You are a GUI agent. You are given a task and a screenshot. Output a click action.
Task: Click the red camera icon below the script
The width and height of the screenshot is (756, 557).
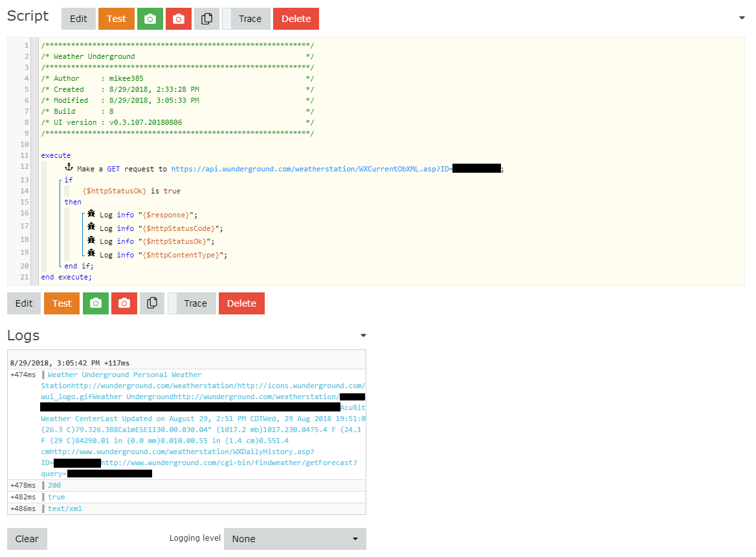[x=124, y=303]
